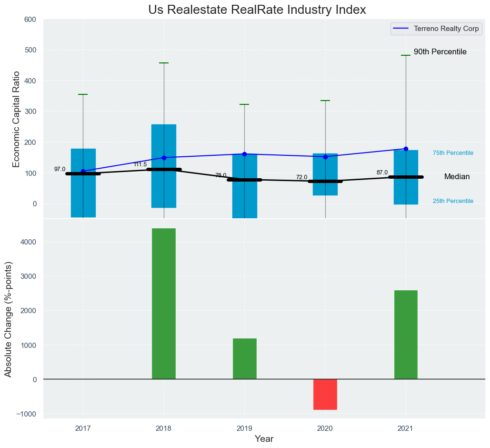The image size is (490, 448).
Task: Click the 75th Percentile annotation label
Action: tap(453, 153)
